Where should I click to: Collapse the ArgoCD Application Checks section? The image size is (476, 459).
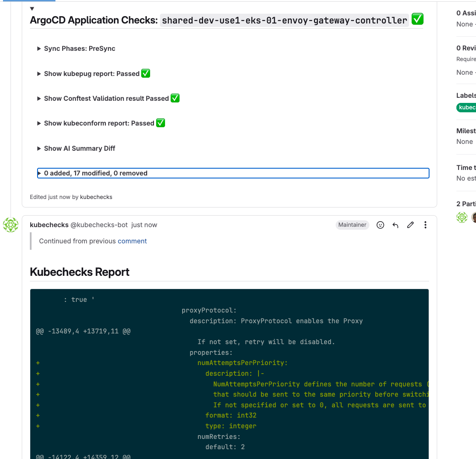tap(32, 9)
